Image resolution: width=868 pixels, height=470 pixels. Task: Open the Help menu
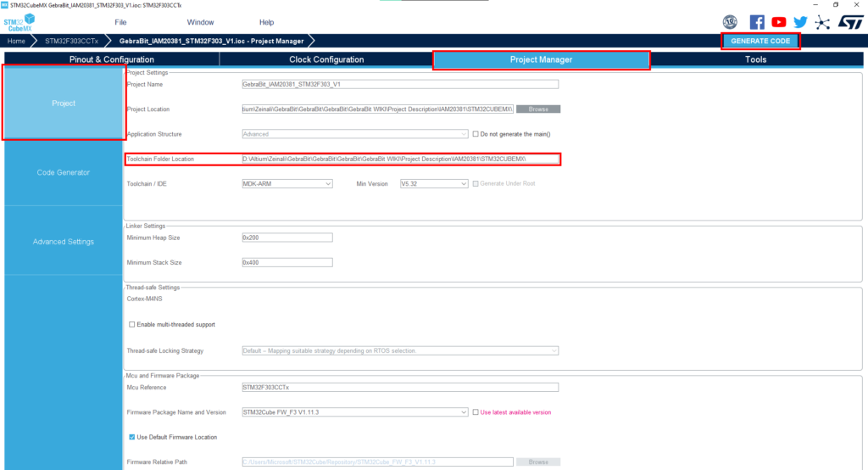[266, 22]
